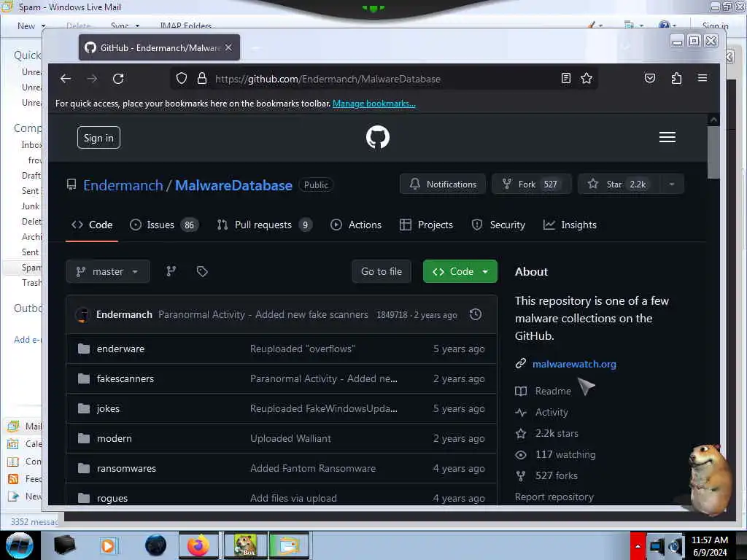This screenshot has height=560, width=747.
Task: Click the volume icon in system tray
Action: click(x=675, y=545)
